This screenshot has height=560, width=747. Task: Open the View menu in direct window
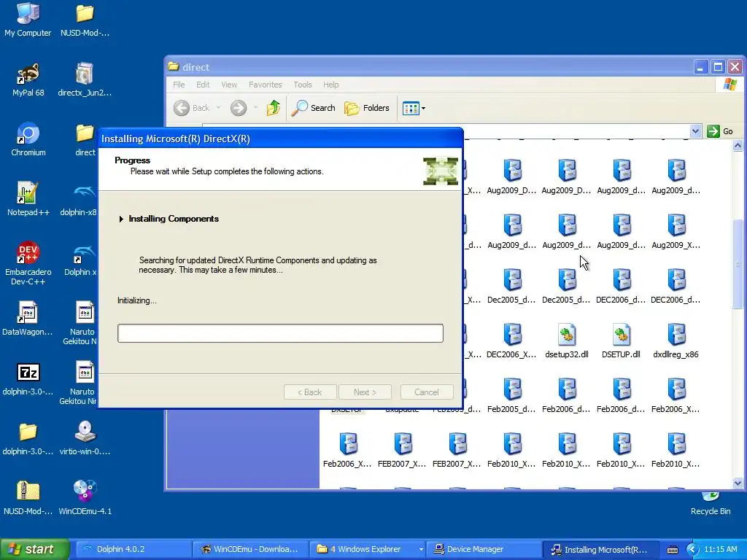pos(229,85)
